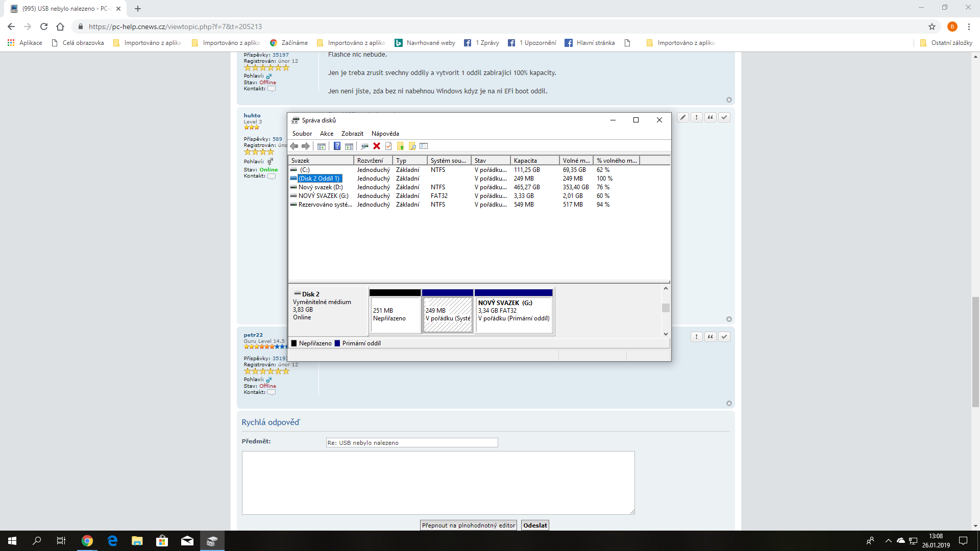Click the folder with magnifier search icon
980x551 pixels.
click(x=412, y=146)
